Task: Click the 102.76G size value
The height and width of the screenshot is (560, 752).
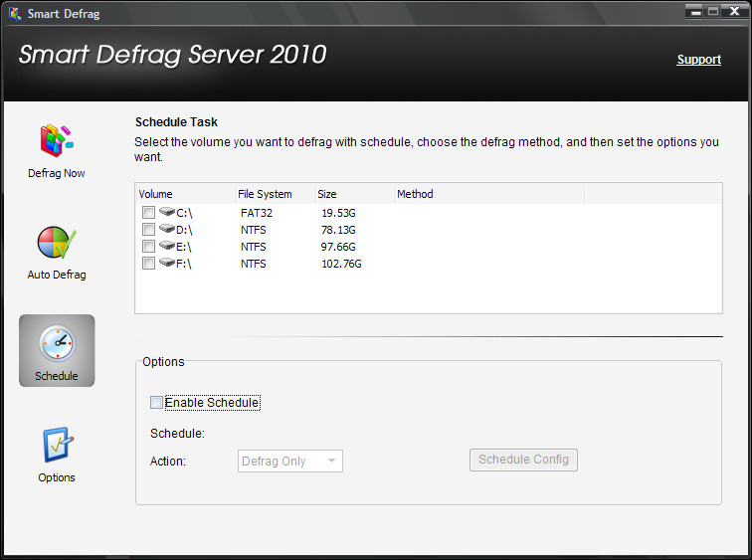Action: (x=341, y=264)
